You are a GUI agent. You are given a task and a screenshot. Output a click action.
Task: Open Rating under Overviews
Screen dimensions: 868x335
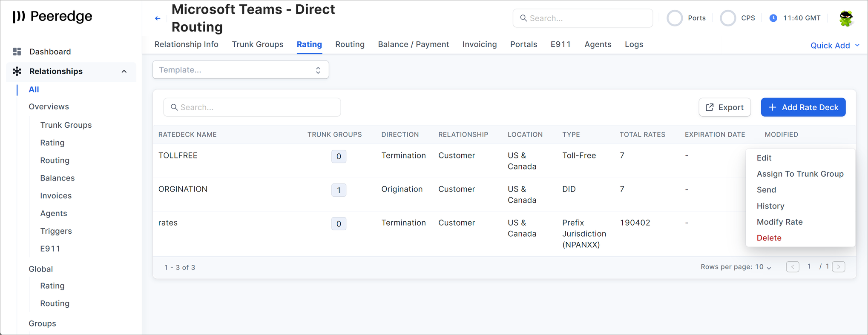point(52,143)
